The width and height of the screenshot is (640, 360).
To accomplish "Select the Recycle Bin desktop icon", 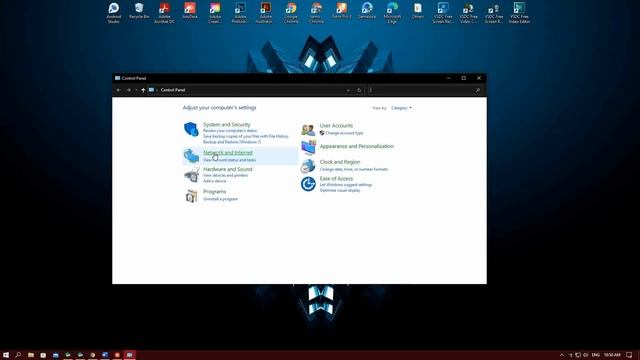I will [x=139, y=11].
